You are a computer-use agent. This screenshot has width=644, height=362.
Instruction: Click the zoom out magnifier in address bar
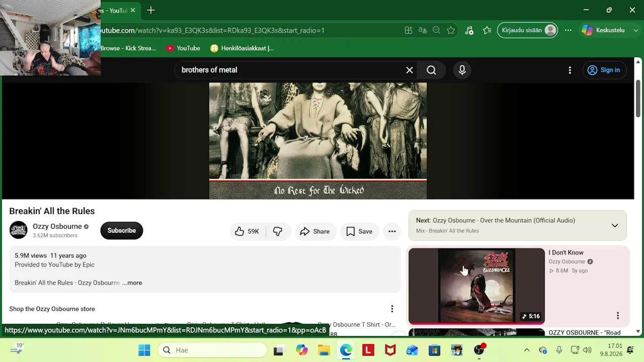(x=437, y=31)
